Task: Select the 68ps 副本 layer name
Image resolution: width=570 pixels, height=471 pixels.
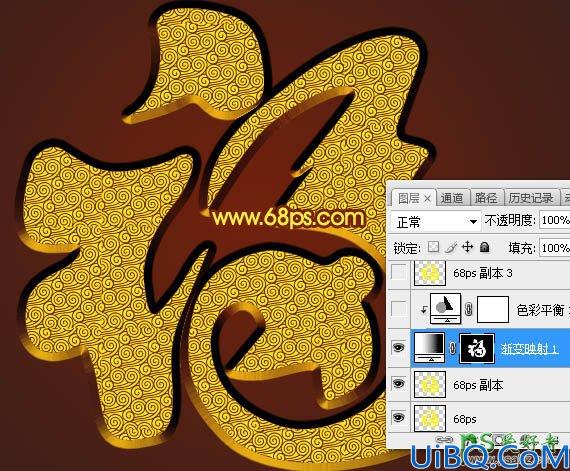Action: click(478, 385)
